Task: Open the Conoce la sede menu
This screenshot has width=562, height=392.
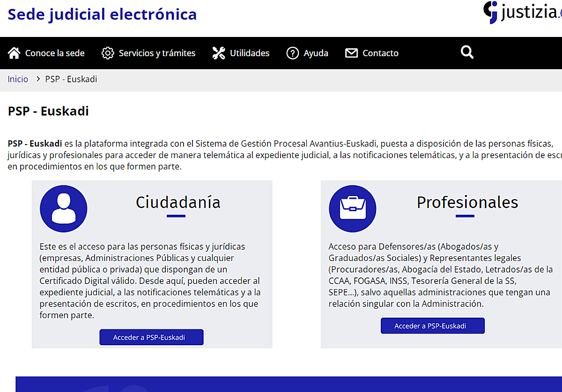Action: [55, 53]
